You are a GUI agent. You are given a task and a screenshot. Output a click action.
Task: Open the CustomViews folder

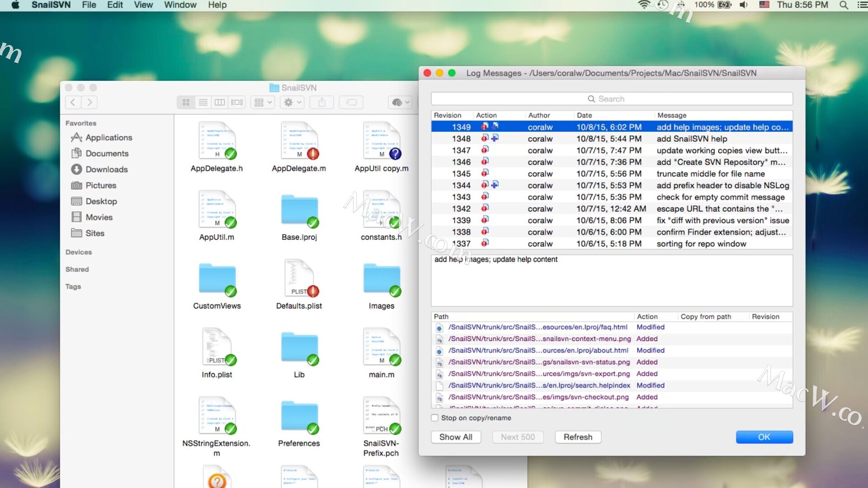pyautogui.click(x=217, y=279)
